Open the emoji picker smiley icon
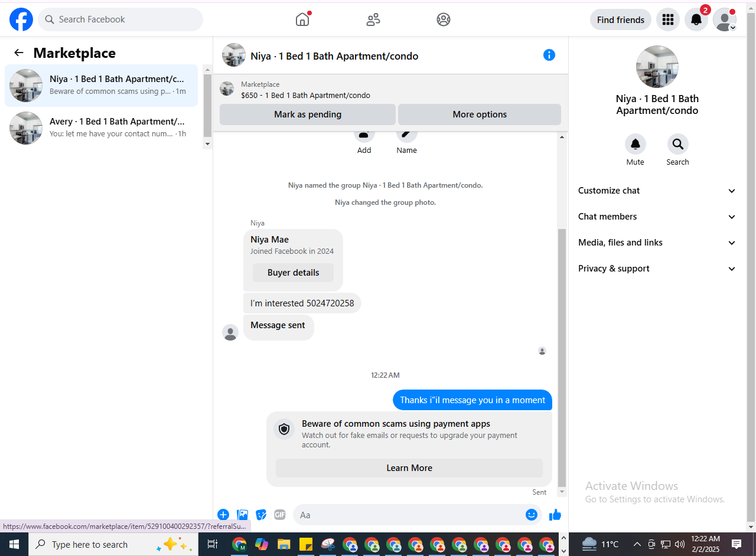 (x=532, y=515)
